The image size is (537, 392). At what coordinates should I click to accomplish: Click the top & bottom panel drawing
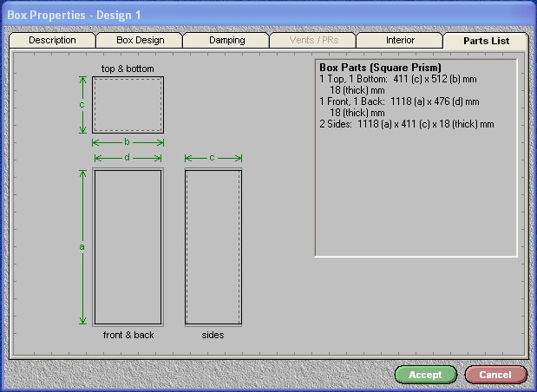(x=128, y=105)
